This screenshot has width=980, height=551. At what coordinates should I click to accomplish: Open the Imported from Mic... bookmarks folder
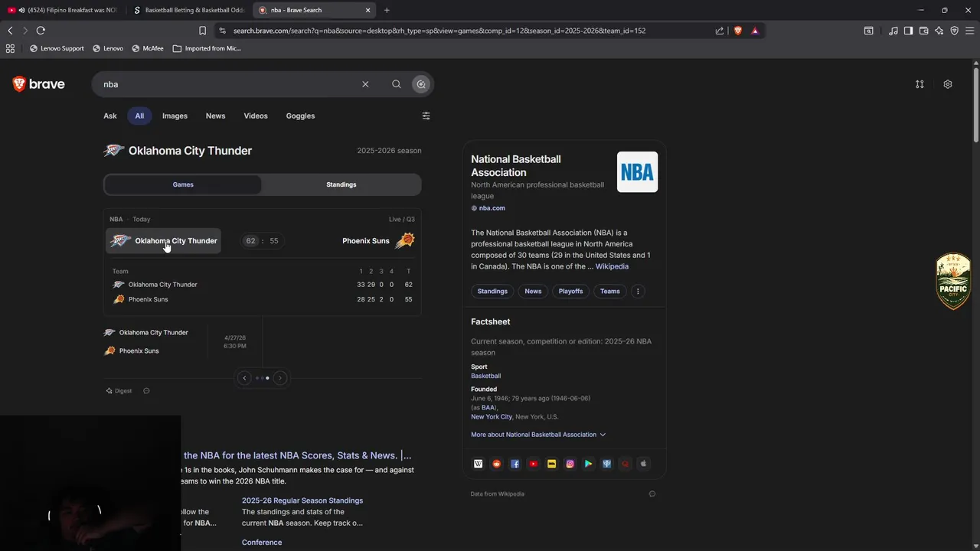(x=207, y=48)
